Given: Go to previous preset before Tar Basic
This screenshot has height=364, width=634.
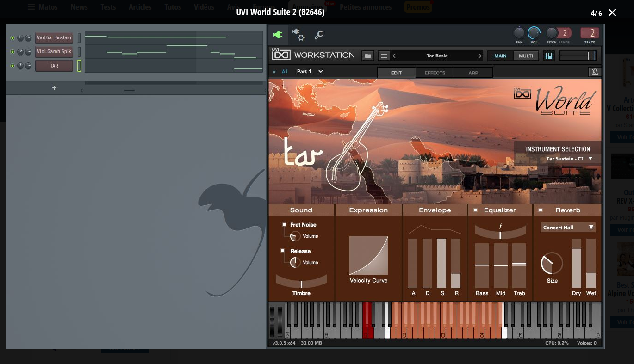Looking at the screenshot, I should coord(394,56).
